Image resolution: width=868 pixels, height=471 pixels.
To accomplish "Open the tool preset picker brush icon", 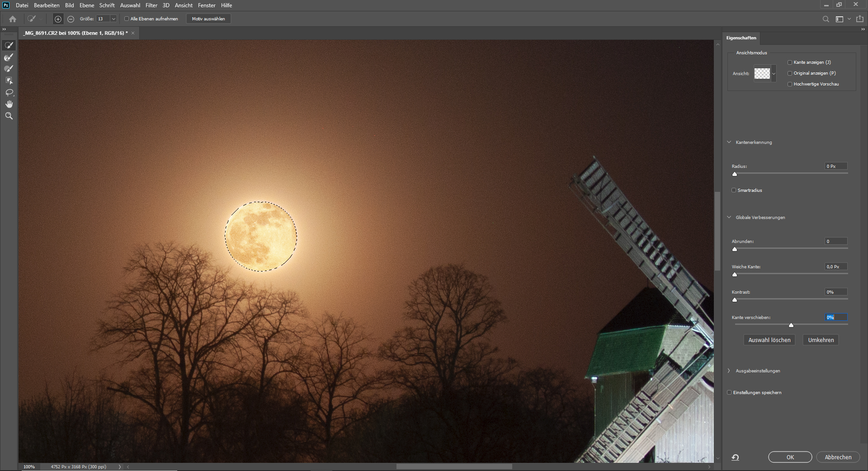I will [x=32, y=19].
